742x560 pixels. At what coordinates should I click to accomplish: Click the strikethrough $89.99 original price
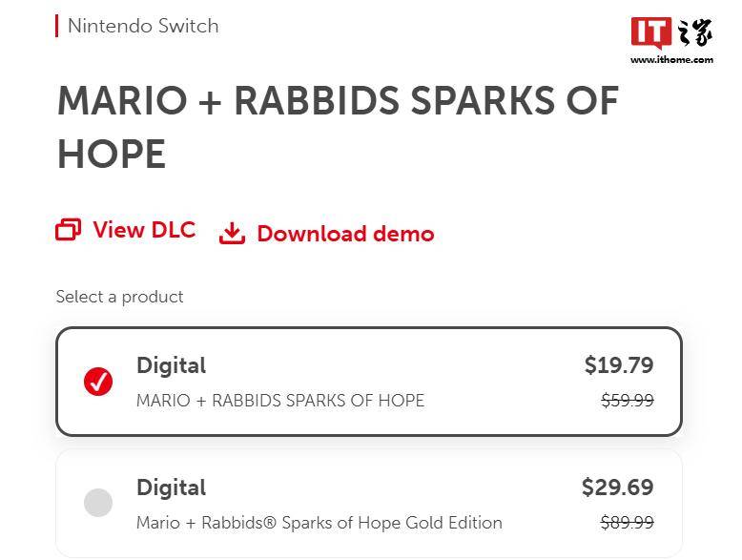click(x=628, y=523)
